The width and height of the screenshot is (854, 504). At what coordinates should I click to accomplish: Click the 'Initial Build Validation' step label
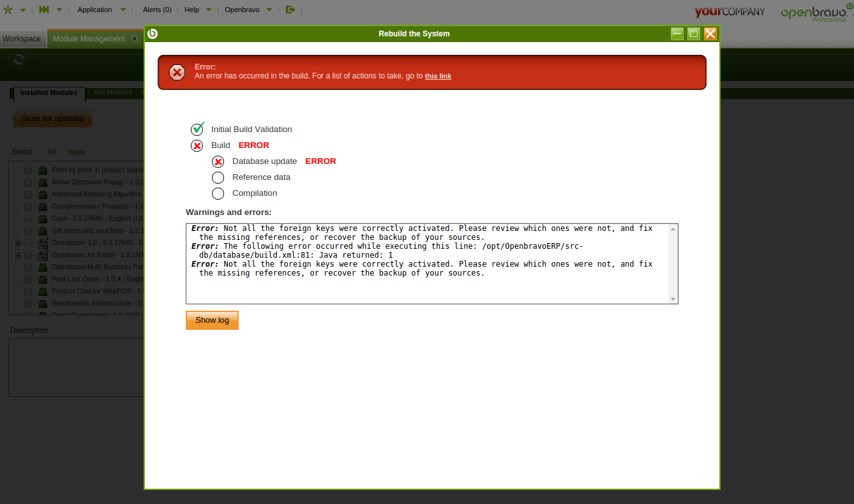tap(251, 130)
